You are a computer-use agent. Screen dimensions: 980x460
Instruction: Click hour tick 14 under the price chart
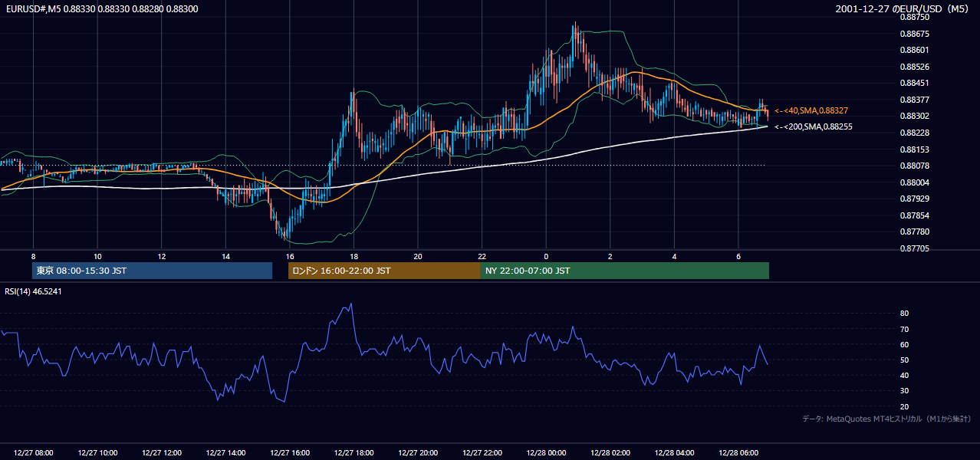tap(225, 256)
